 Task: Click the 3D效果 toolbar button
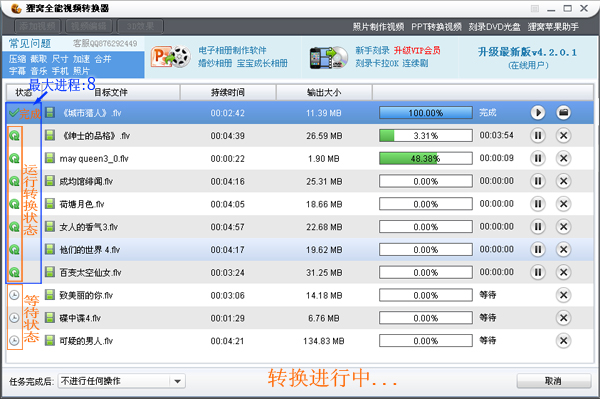click(140, 26)
